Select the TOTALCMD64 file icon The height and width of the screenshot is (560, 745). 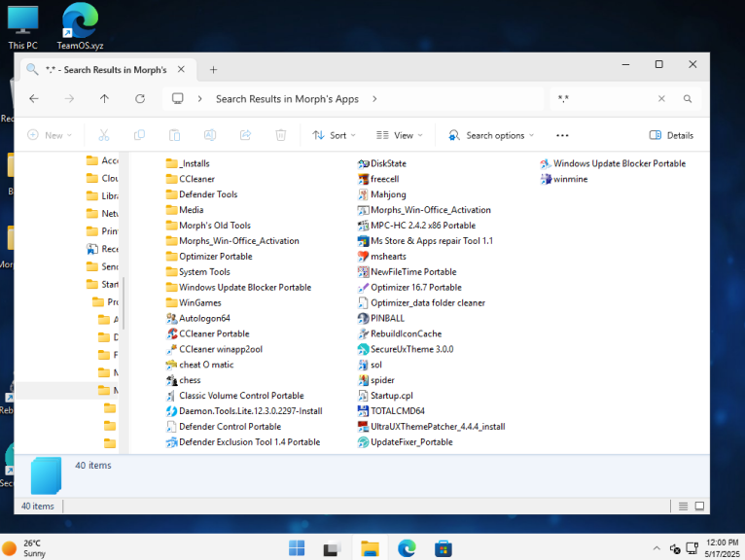click(x=364, y=411)
